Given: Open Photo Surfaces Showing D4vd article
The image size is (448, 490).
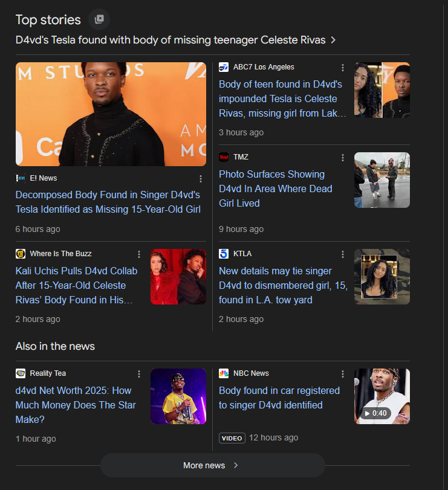Looking at the screenshot, I should point(276,189).
